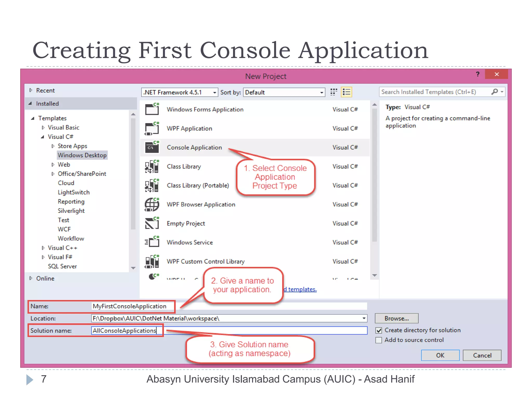This screenshot has width=532, height=399.
Task: Switch templates to small icons view
Action: pyautogui.click(x=334, y=92)
